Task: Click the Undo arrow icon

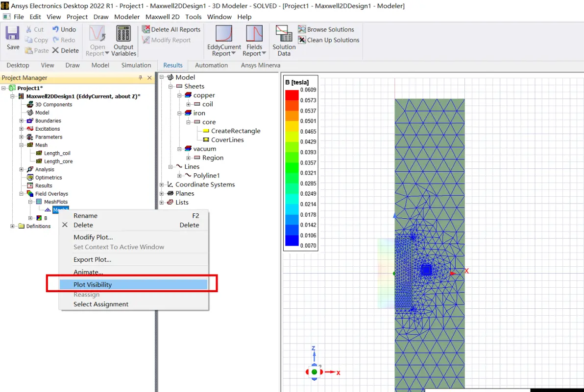Action: coord(55,29)
